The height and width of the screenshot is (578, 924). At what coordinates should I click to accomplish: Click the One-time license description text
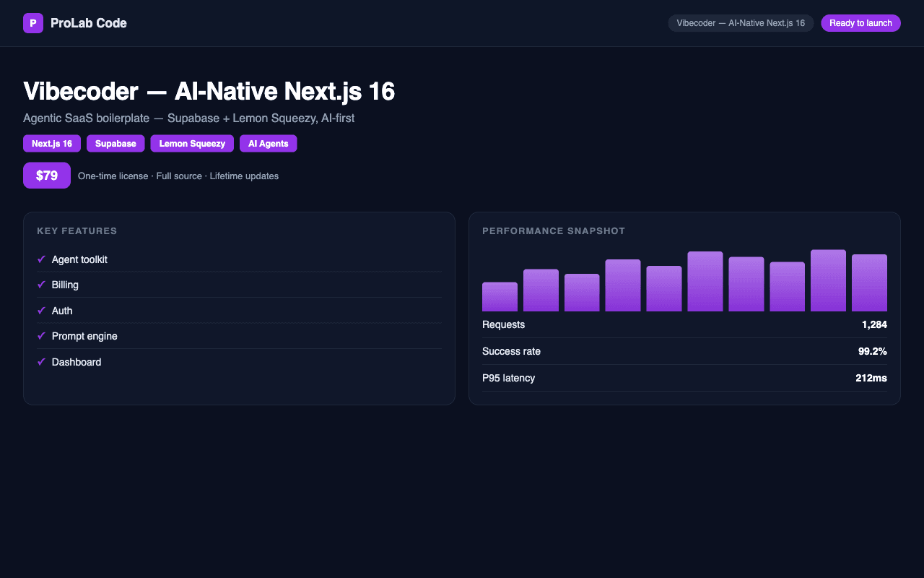[178, 176]
